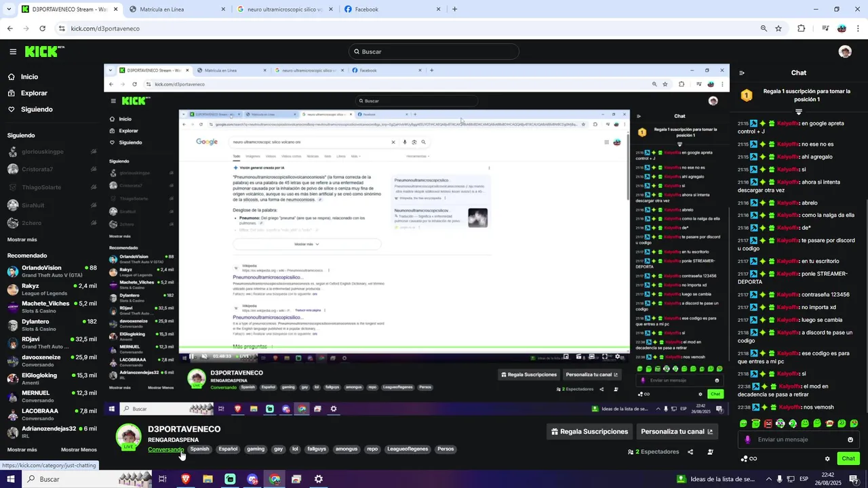This screenshot has height=488, width=868.
Task: Open the browser extensions puzzle icon
Action: point(801,28)
